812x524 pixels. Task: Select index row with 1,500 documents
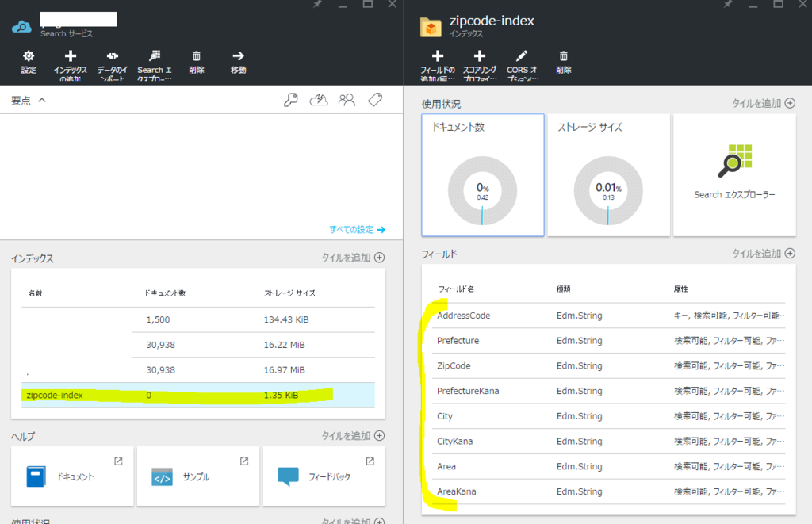[197, 319]
